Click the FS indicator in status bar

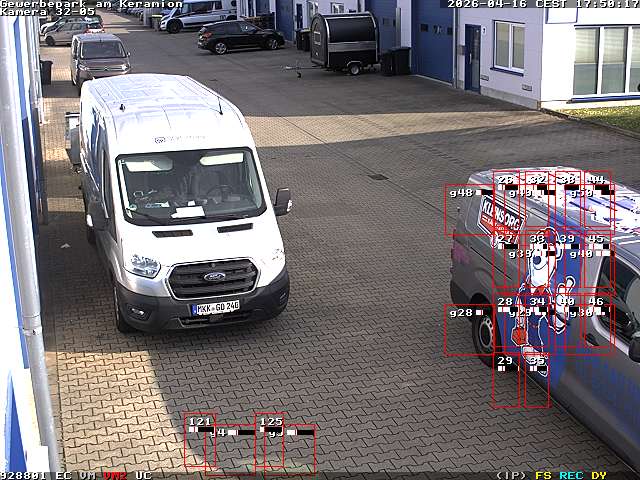543,475
